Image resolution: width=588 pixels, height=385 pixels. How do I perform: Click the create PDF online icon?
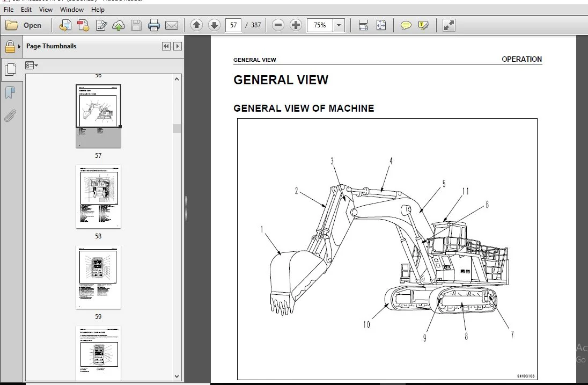point(65,26)
